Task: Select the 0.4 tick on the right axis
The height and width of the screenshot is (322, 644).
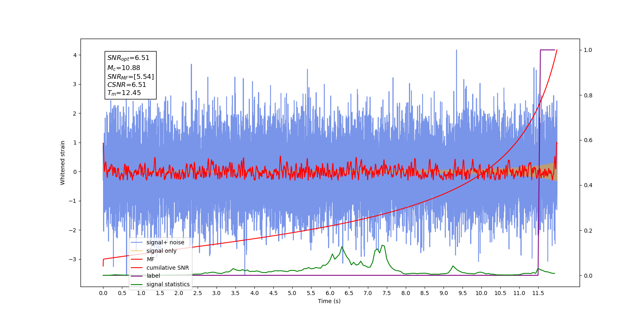Action: 588,186
